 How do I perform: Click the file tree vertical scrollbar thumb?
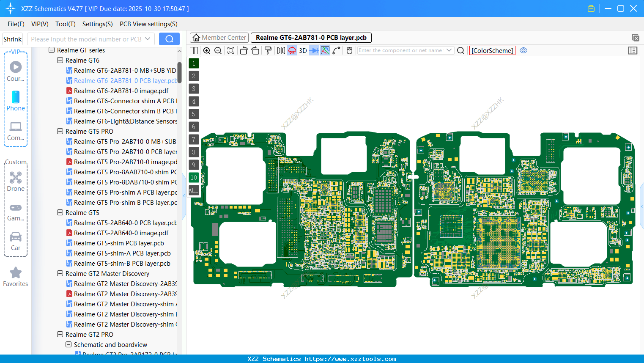179,73
